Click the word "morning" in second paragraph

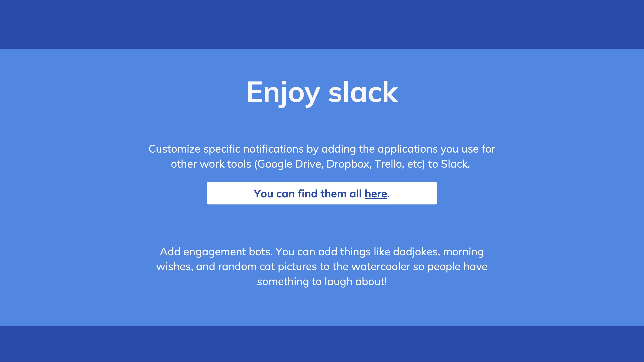(x=463, y=252)
